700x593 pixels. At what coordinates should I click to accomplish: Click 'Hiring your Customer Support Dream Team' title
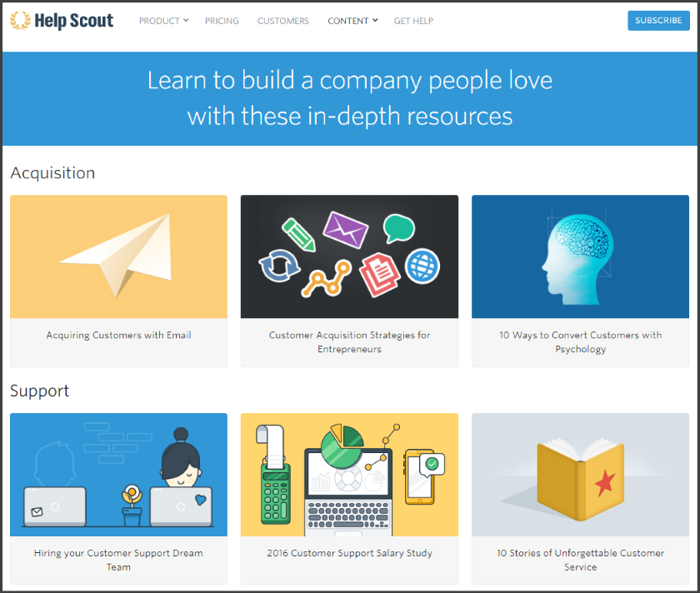118,560
